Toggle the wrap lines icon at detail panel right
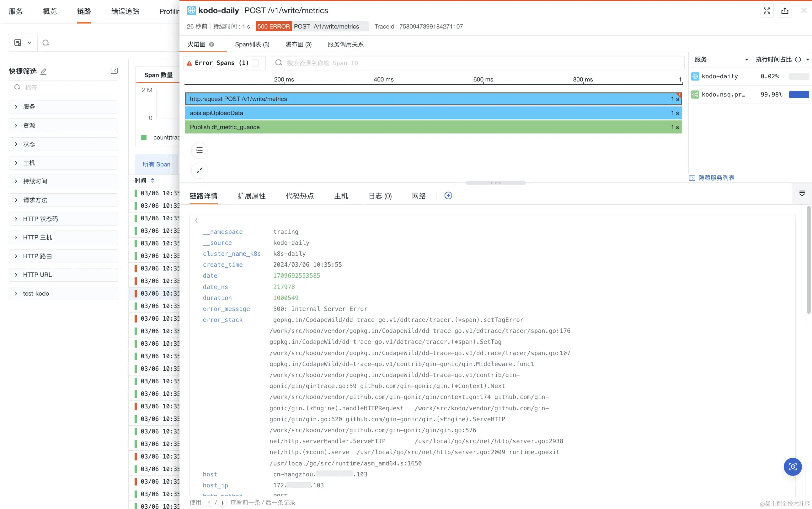This screenshot has height=509, width=812. coord(802,193)
